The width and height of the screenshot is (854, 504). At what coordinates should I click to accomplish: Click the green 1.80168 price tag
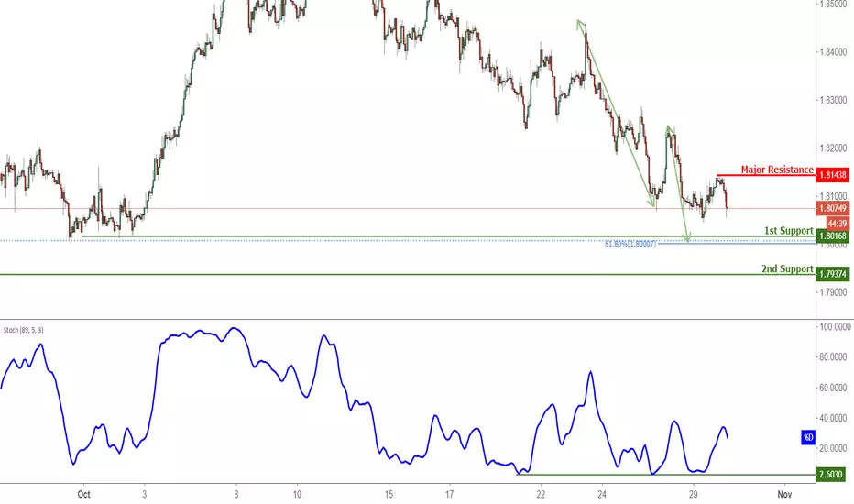[833, 236]
